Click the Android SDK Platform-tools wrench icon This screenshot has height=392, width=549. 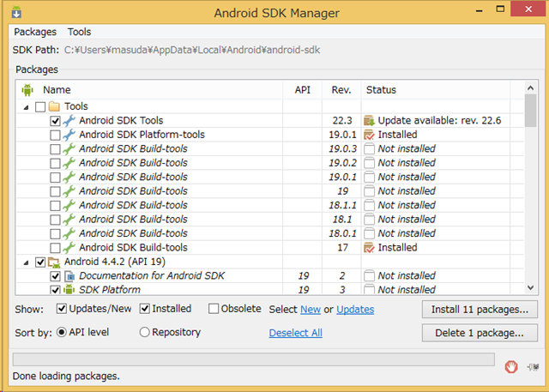69,135
